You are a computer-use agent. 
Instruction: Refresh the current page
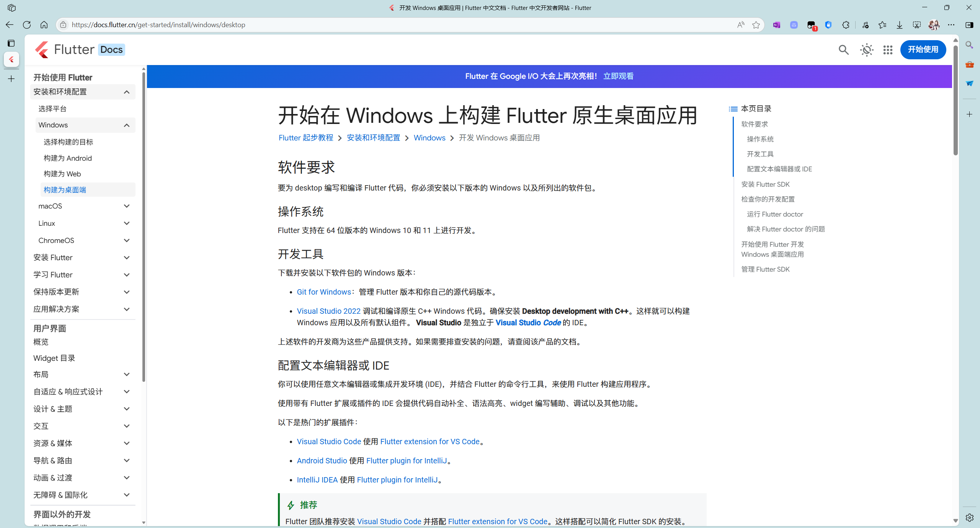27,25
